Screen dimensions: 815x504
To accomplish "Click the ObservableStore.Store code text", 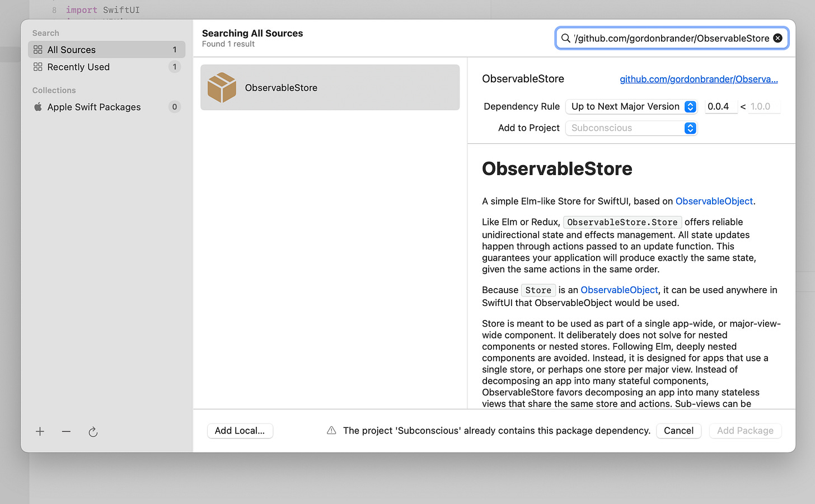I will point(622,222).
